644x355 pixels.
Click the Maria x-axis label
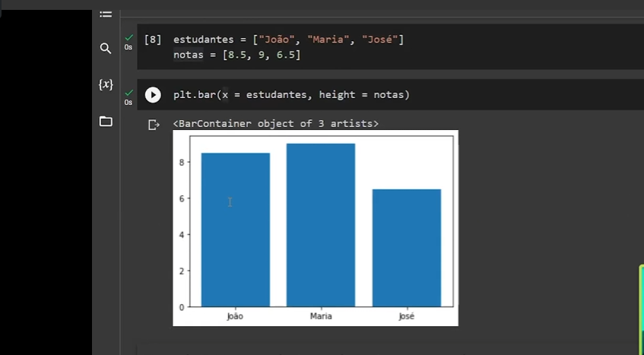tap(321, 316)
